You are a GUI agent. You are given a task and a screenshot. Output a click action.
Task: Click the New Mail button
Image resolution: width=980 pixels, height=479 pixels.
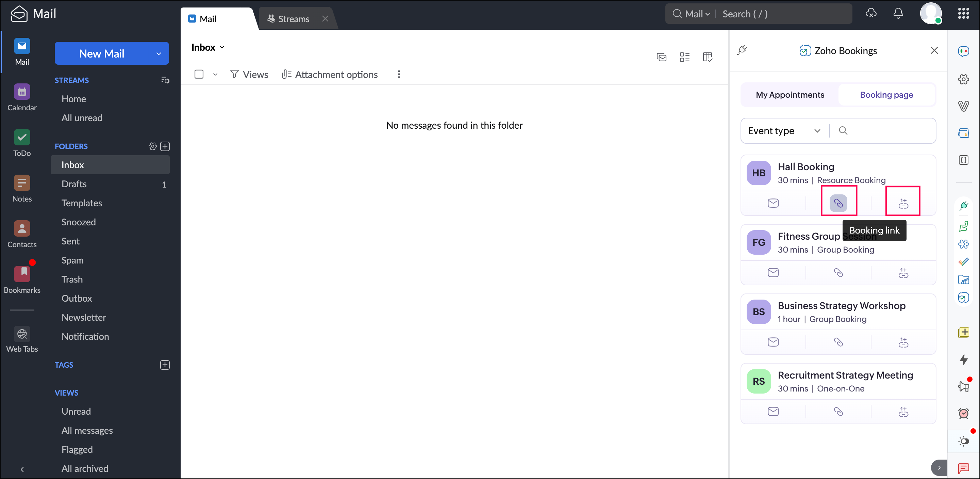click(102, 53)
